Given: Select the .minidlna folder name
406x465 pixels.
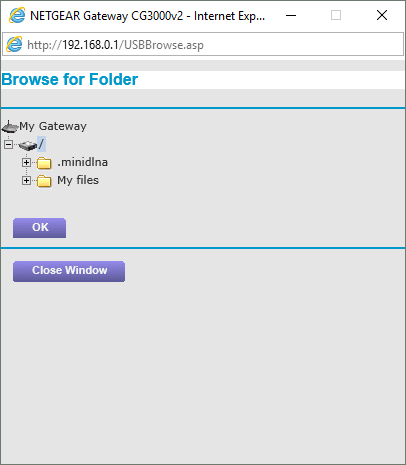Looking at the screenshot, I should (82, 162).
